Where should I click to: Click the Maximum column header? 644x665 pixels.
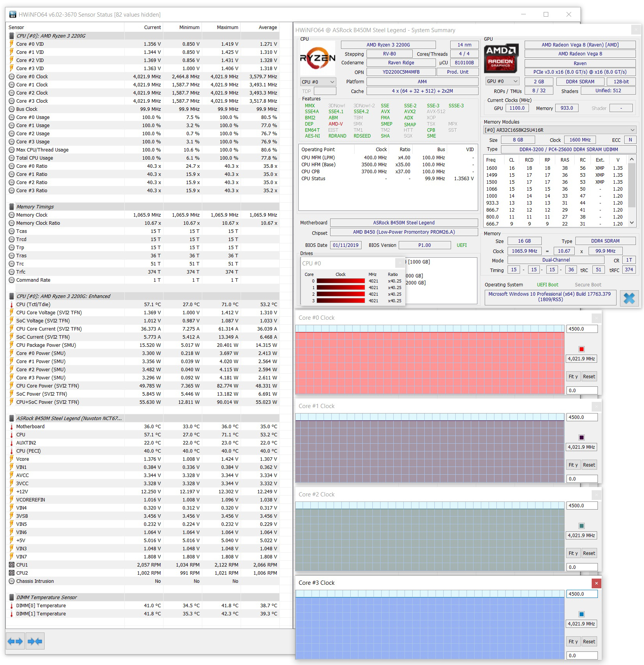click(221, 27)
